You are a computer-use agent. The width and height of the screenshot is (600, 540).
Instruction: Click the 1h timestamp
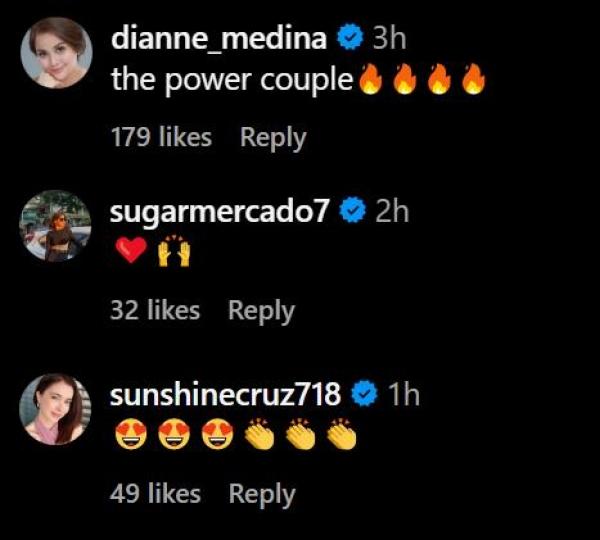(404, 394)
